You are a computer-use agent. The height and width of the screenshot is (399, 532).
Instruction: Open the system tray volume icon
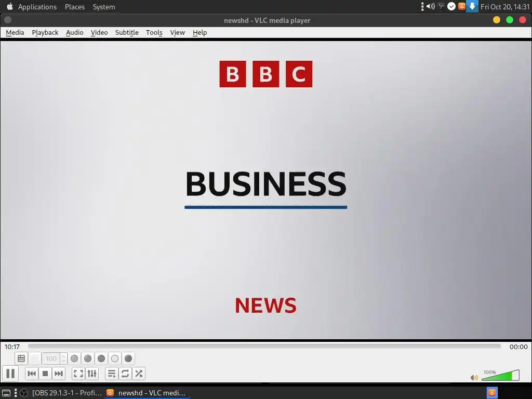click(431, 6)
